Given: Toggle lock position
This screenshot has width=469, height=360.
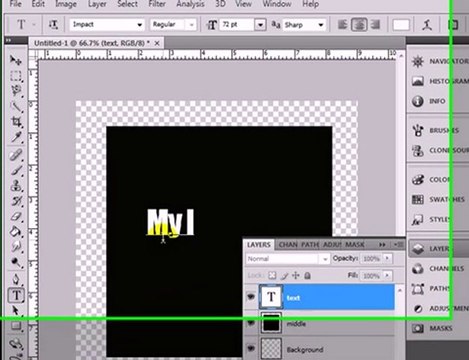Looking at the screenshot, I should (x=296, y=276).
